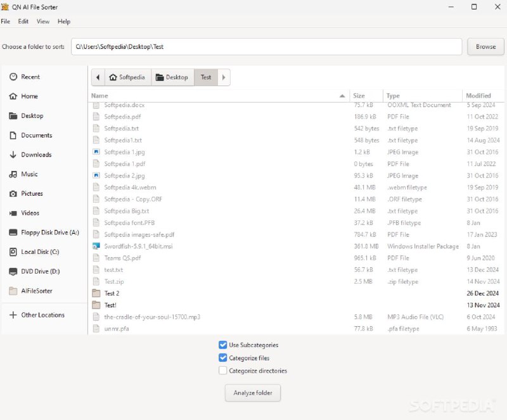507x420 pixels.
Task: Select Softpedia.docx file row
Action: pyautogui.click(x=296, y=105)
